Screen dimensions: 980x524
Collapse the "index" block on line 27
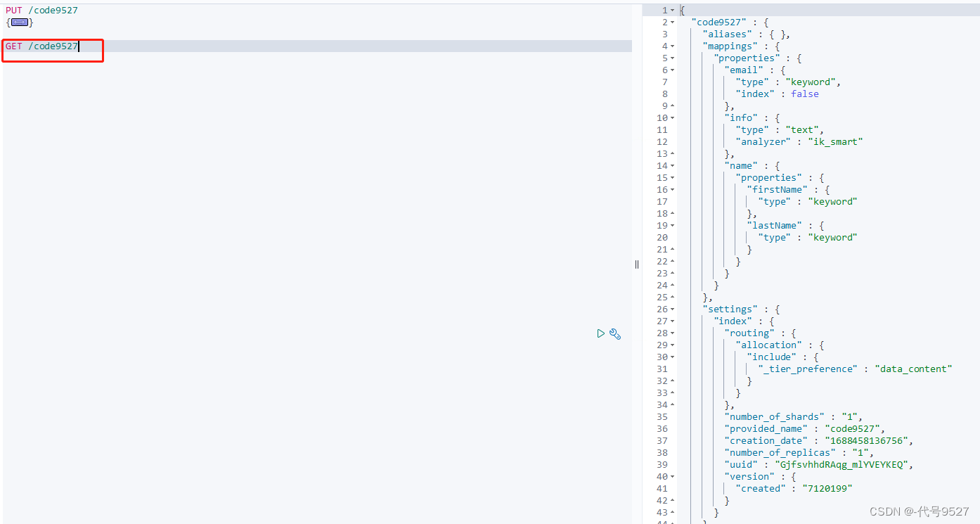(x=673, y=321)
